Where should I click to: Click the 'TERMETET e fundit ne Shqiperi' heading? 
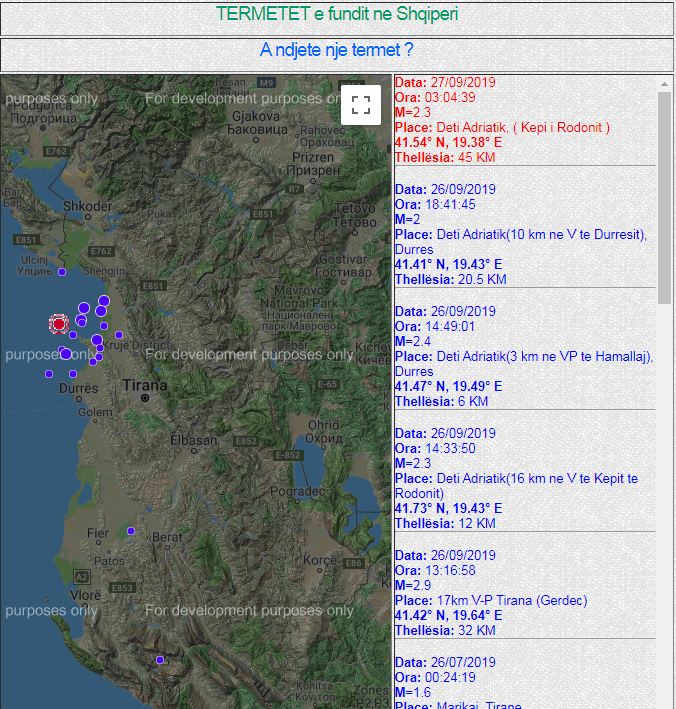coord(337,15)
